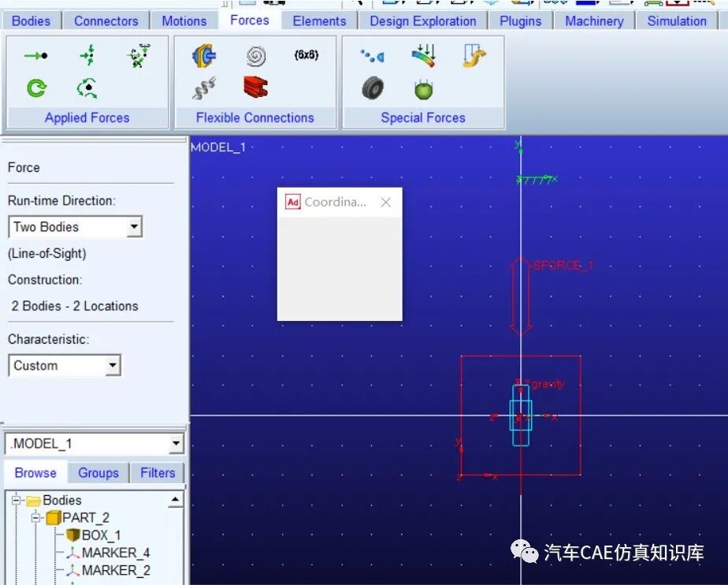This screenshot has width=728, height=585.
Task: Select the green torque creation tool
Action: click(x=35, y=88)
